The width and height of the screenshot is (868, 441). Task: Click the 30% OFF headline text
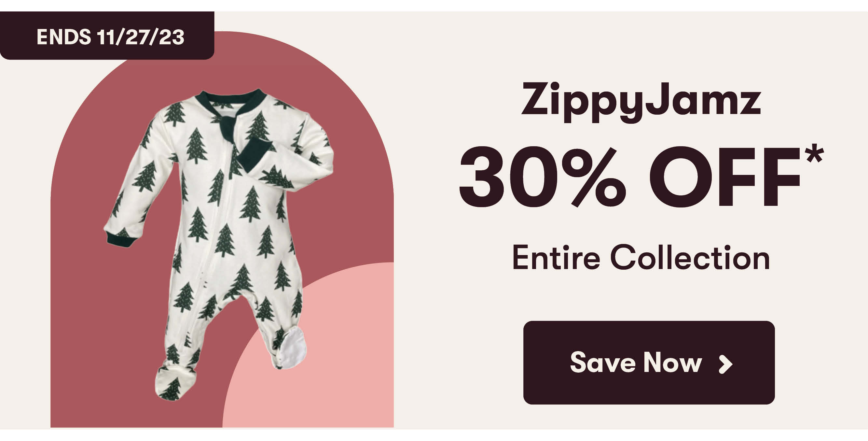click(641, 176)
